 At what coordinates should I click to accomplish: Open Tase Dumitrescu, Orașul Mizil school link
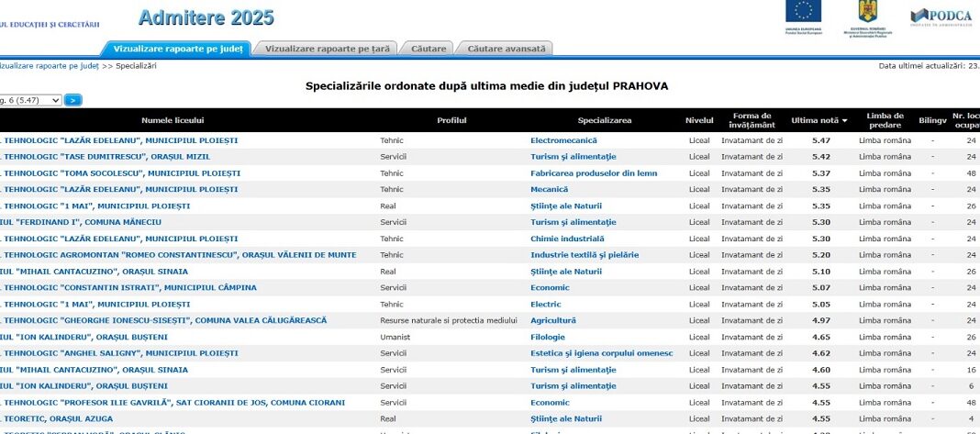click(x=105, y=157)
